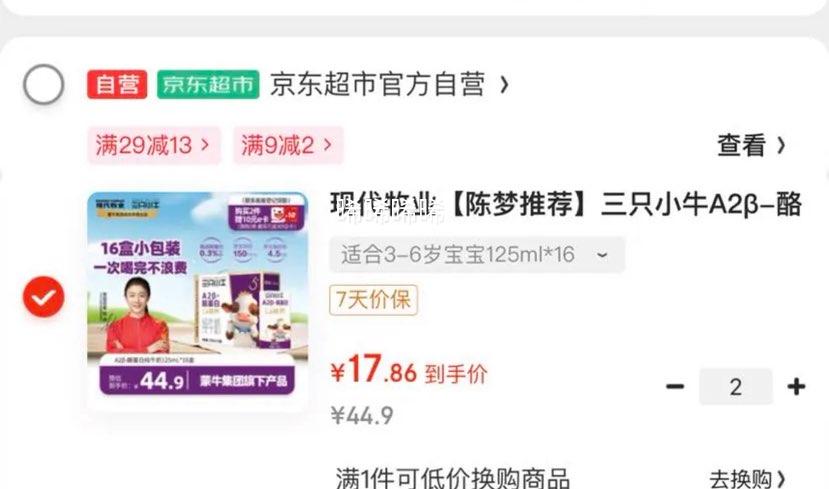Image resolution: width=829 pixels, height=489 pixels.
Task: Select all items from 京东超市官方自营 store
Action: tap(44, 84)
